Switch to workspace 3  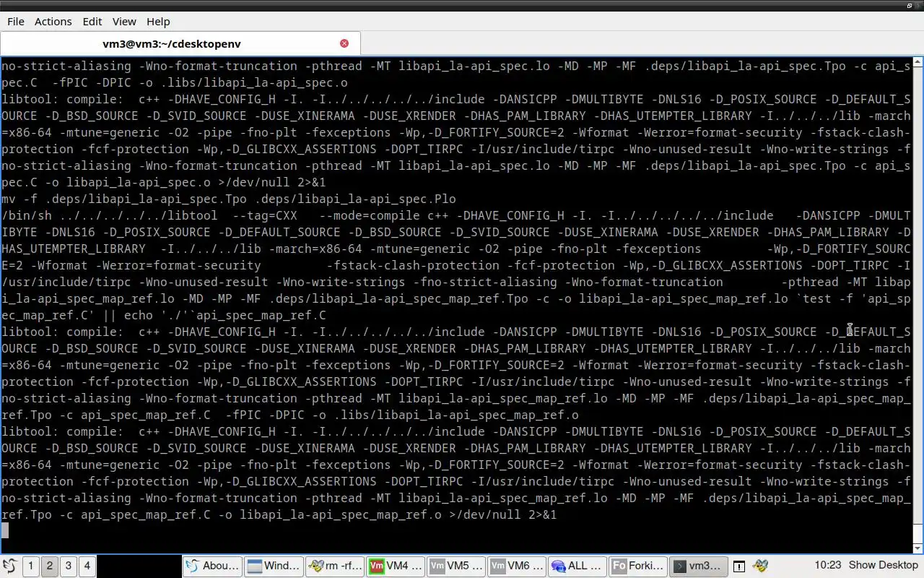(68, 566)
